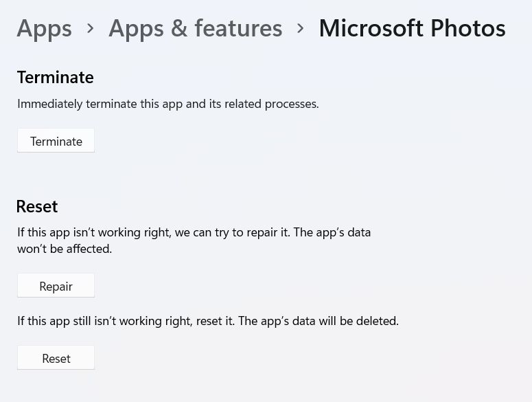Click the word Photos in page title

click(467, 28)
